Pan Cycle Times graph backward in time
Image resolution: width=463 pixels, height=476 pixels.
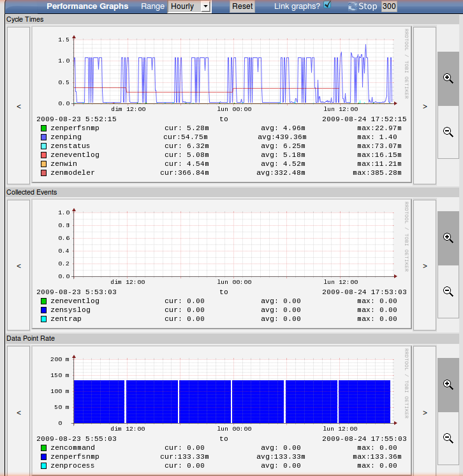point(18,106)
